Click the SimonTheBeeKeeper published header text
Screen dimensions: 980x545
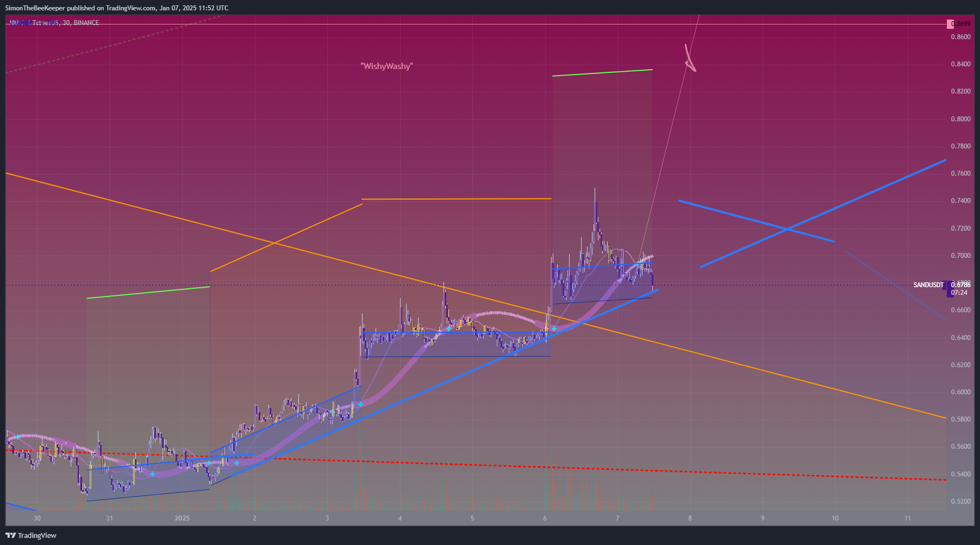[116, 8]
